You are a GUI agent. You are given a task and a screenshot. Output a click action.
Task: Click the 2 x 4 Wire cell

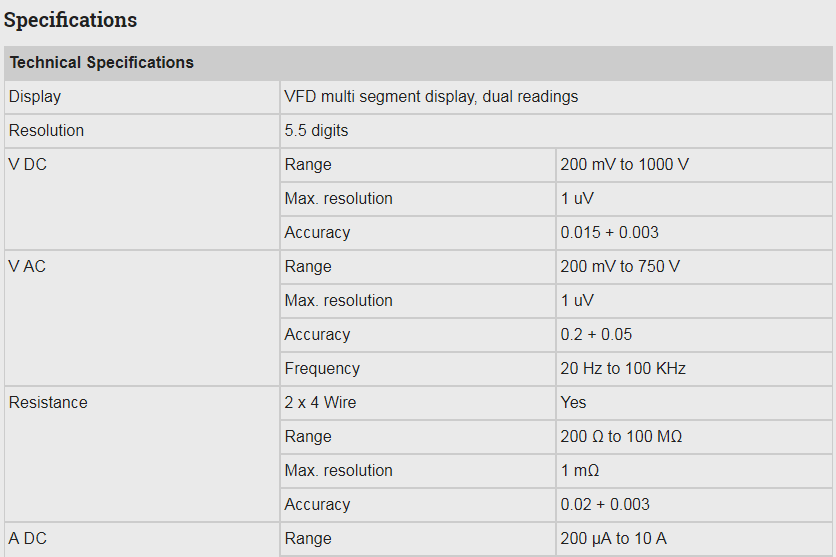point(320,403)
